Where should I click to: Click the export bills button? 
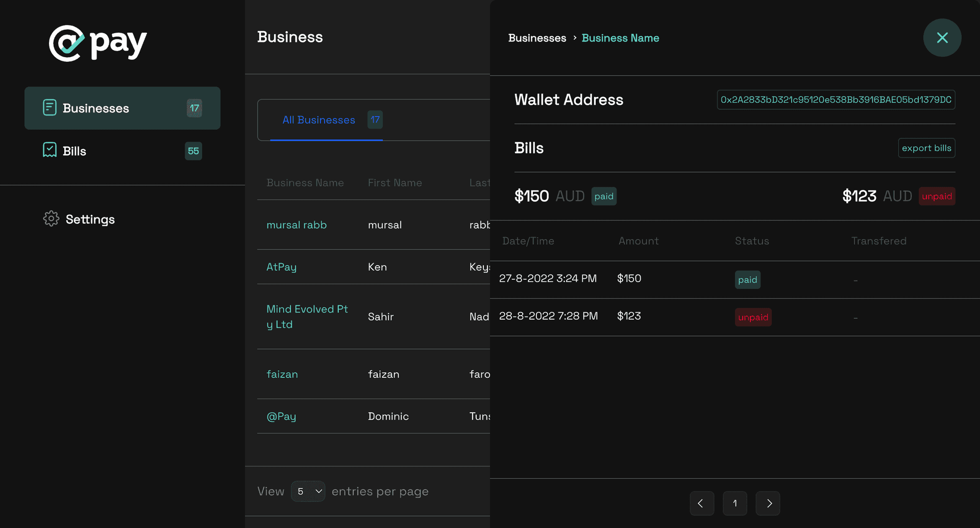point(926,148)
